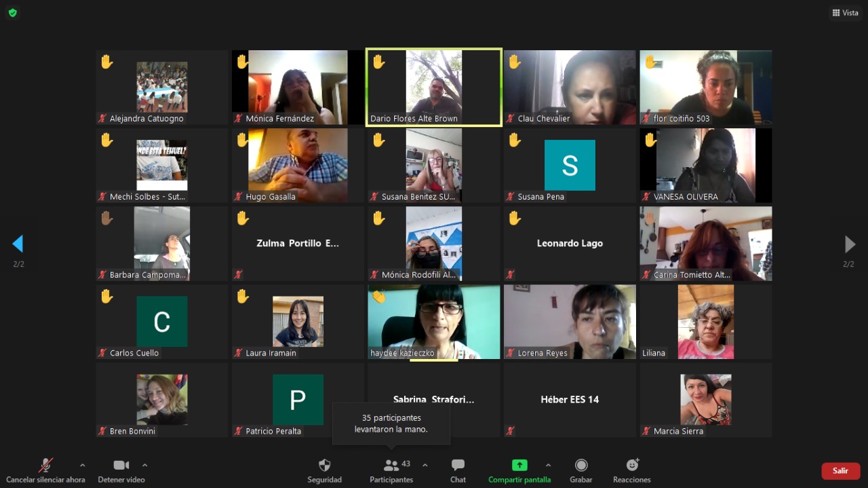Expand video options arrow beside Detener video
Screen dimensions: 868x488
point(144,465)
